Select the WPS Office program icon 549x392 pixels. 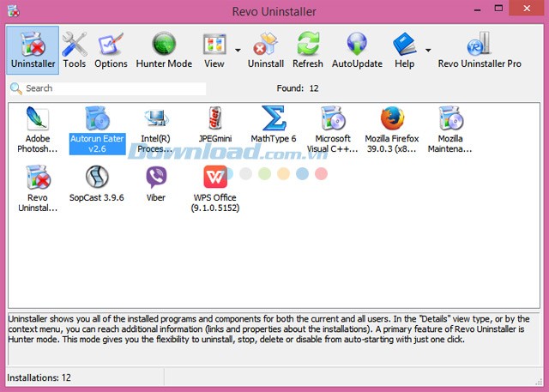tap(214, 178)
